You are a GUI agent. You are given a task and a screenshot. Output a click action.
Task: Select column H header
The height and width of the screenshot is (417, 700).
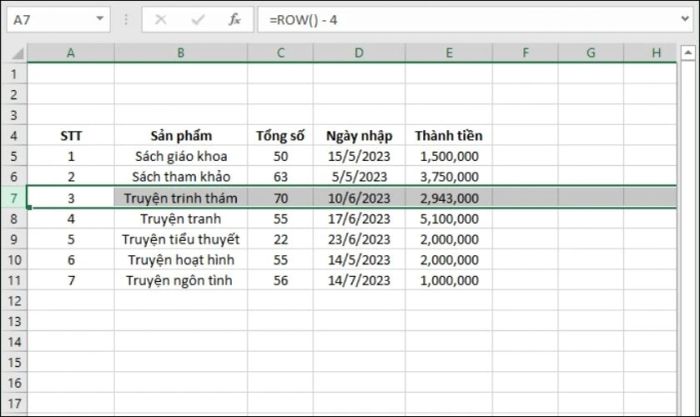650,53
